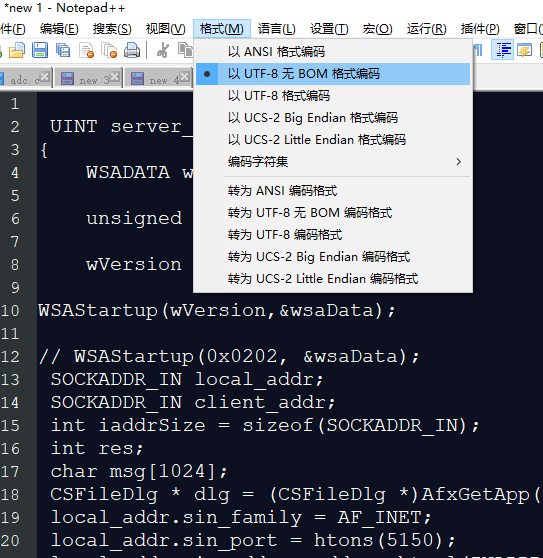Click the Print icon in toolbar
Image resolution: width=543 pixels, height=558 pixels.
pyautogui.click(x=132, y=50)
